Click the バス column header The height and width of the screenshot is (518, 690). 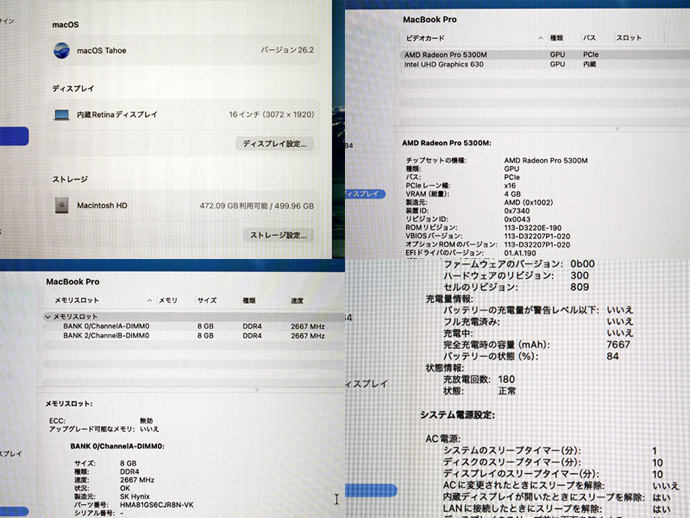coord(592,38)
